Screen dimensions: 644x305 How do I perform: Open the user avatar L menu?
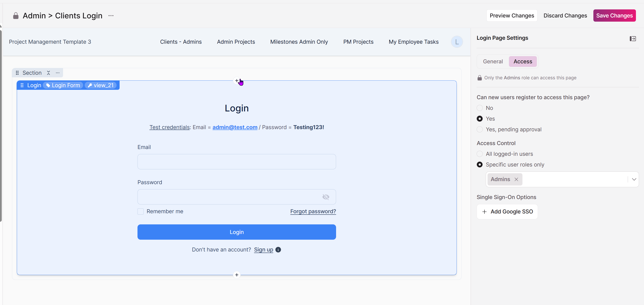457,42
